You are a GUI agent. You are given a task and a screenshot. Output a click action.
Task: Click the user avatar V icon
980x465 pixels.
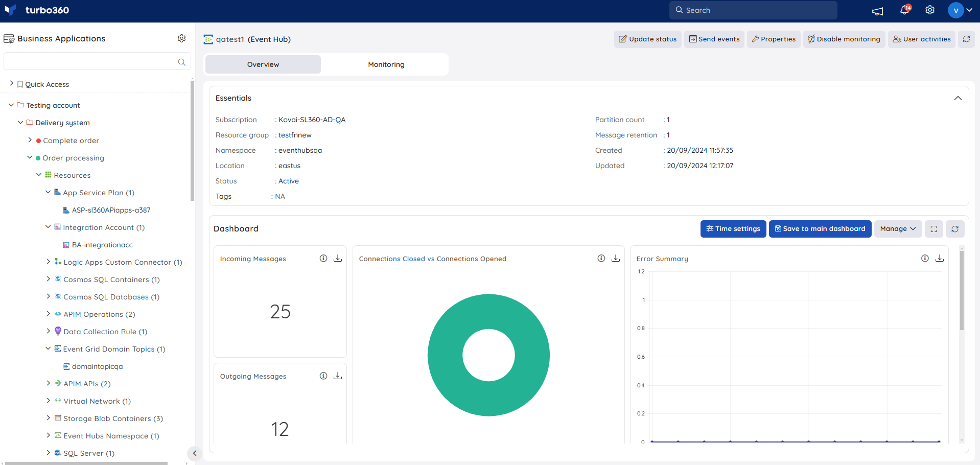[x=955, y=10]
